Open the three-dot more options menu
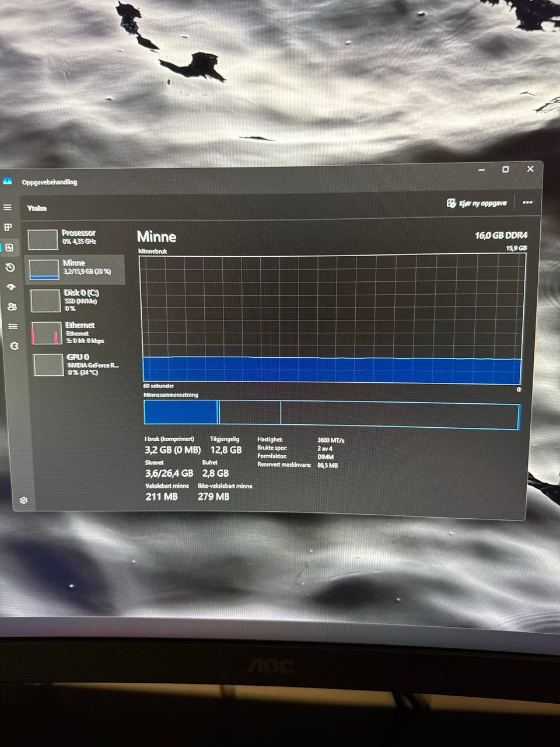Viewport: 560px width, 747px height. point(527,203)
